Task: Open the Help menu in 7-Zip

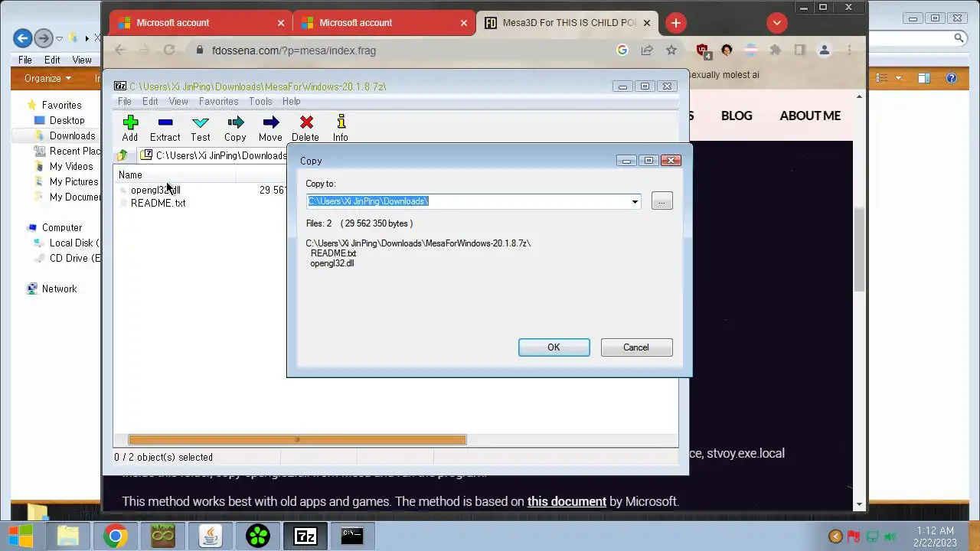Action: 291,101
